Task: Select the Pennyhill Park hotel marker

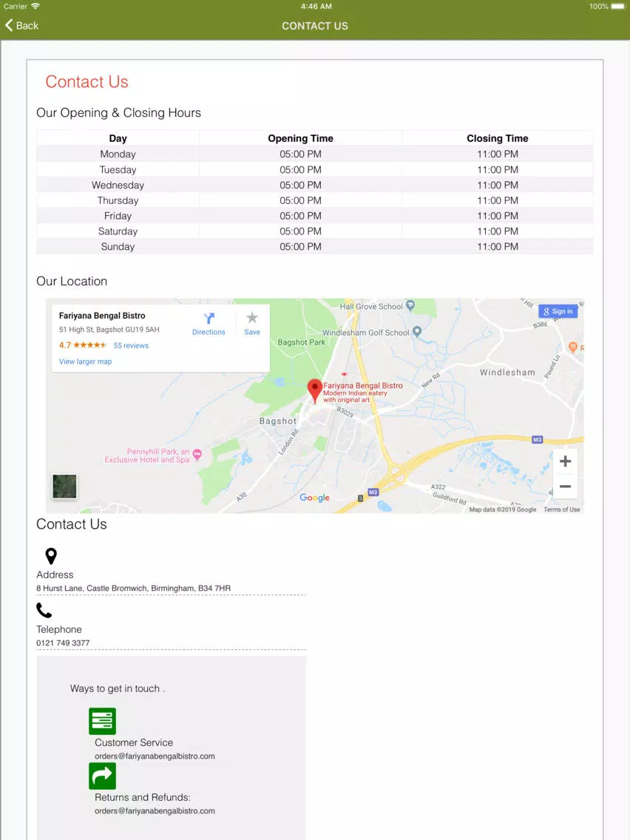Action: tap(197, 455)
